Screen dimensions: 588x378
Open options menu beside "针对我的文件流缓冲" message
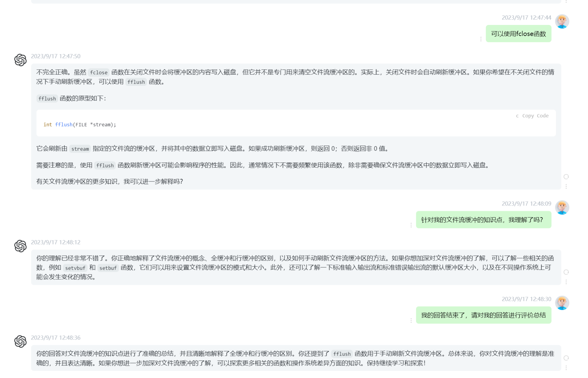pyautogui.click(x=411, y=225)
